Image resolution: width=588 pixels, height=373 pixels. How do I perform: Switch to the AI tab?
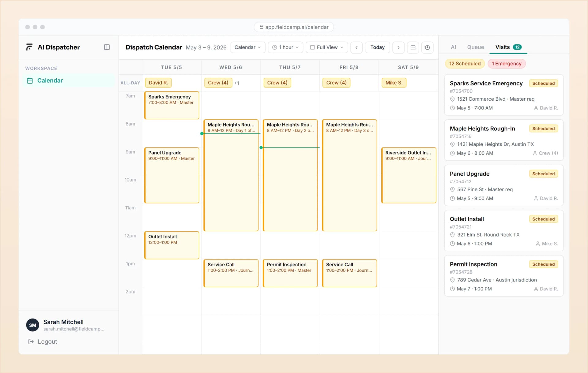[453, 47]
